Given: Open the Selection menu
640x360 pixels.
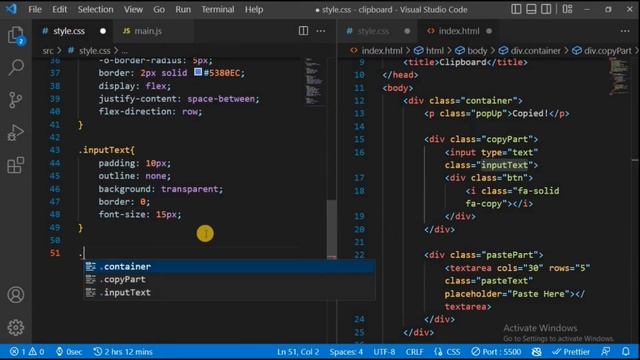Looking at the screenshot, I should pos(96,9).
